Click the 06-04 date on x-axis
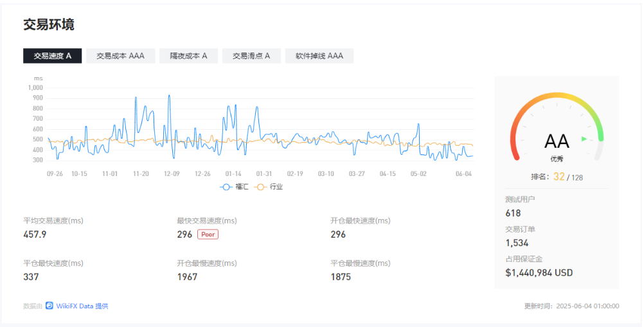The width and height of the screenshot is (644, 327). (463, 173)
